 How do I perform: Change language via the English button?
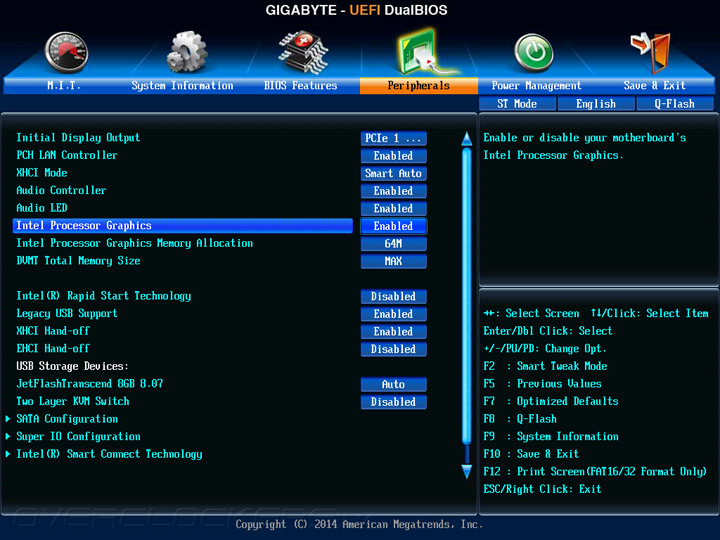point(596,104)
